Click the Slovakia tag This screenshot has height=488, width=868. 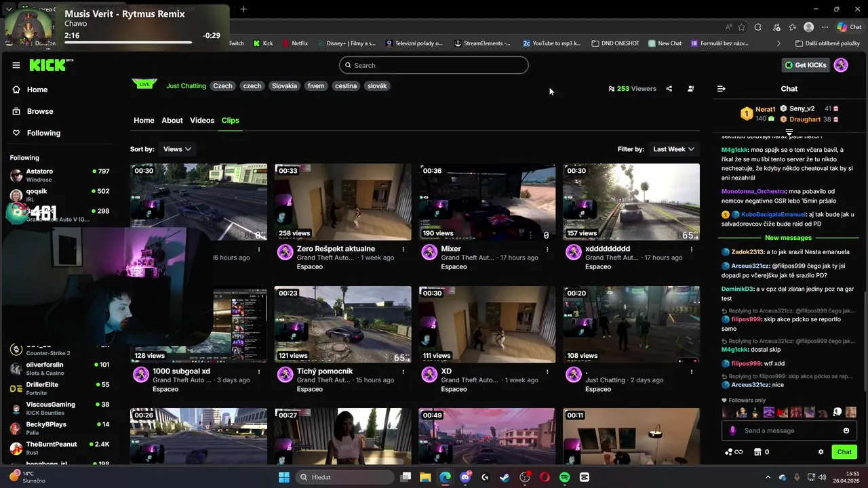(x=284, y=86)
